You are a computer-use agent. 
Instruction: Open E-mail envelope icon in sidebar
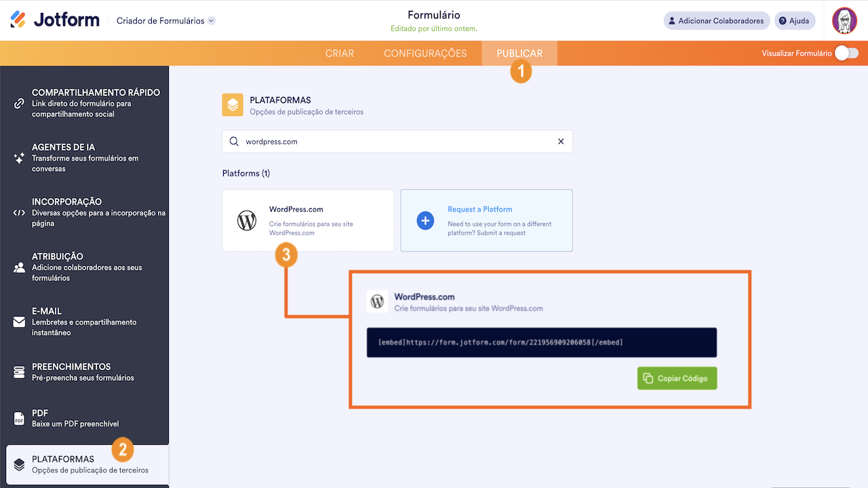[19, 322]
